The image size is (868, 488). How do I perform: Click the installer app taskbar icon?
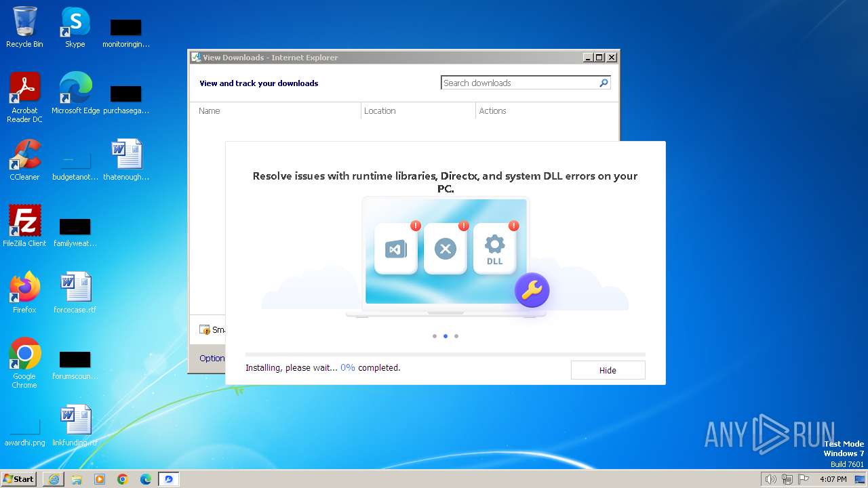tap(169, 479)
